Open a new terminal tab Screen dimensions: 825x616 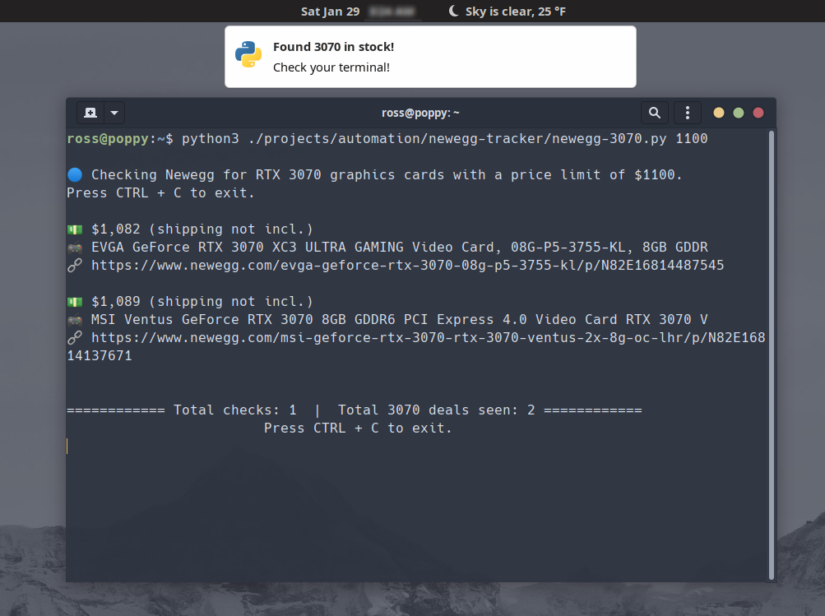(x=88, y=112)
